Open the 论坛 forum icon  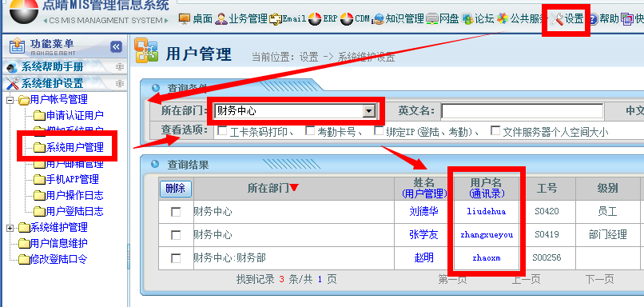point(467,19)
